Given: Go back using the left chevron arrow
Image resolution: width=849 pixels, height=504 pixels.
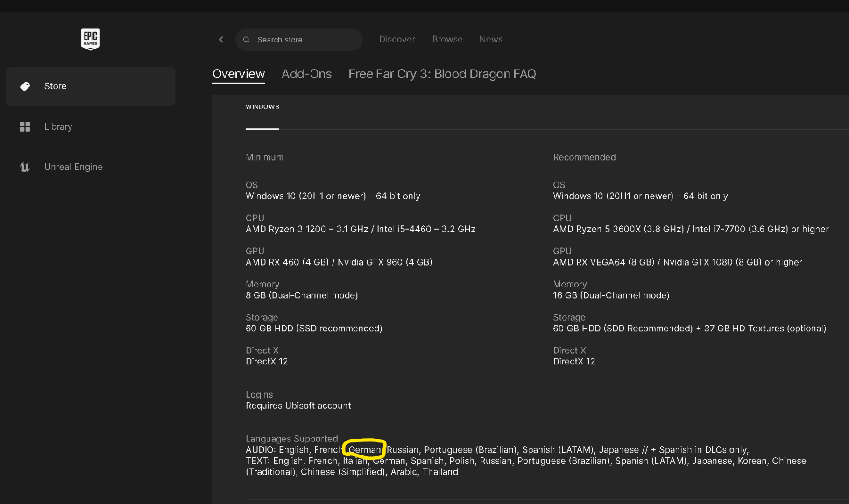Looking at the screenshot, I should (x=221, y=40).
